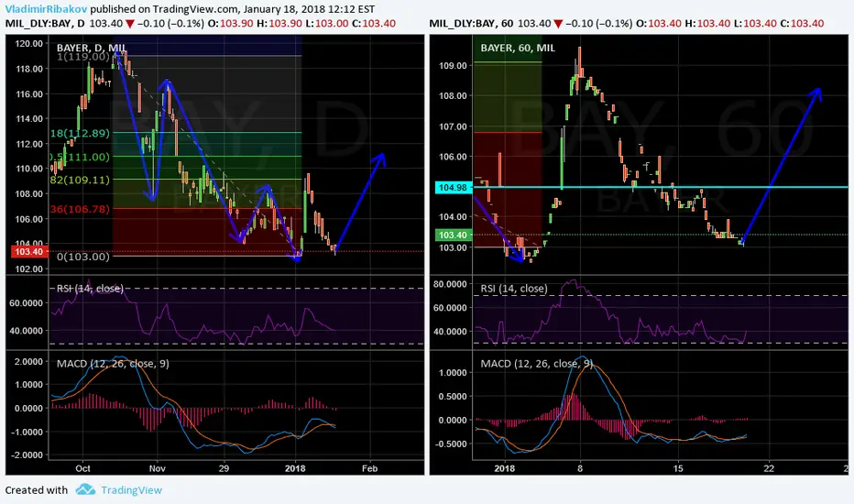Click the 2018 date on the daily time axis
Screen dimensions: 854x504
295,468
